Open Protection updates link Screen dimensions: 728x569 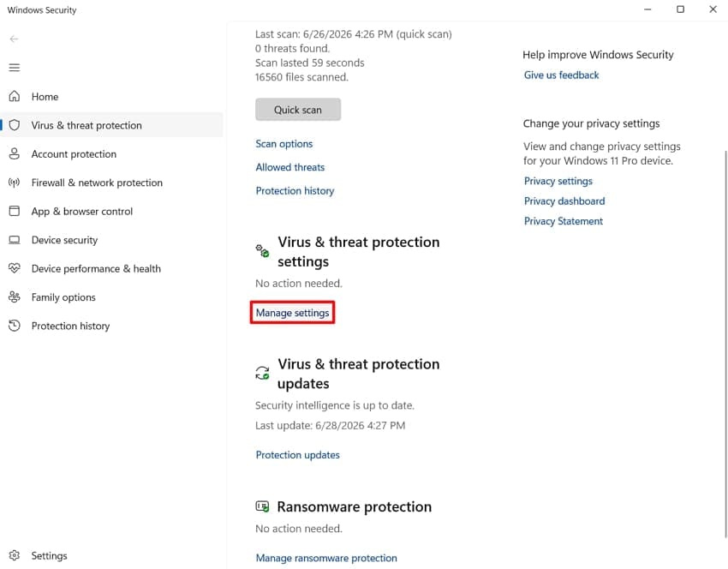click(x=297, y=455)
